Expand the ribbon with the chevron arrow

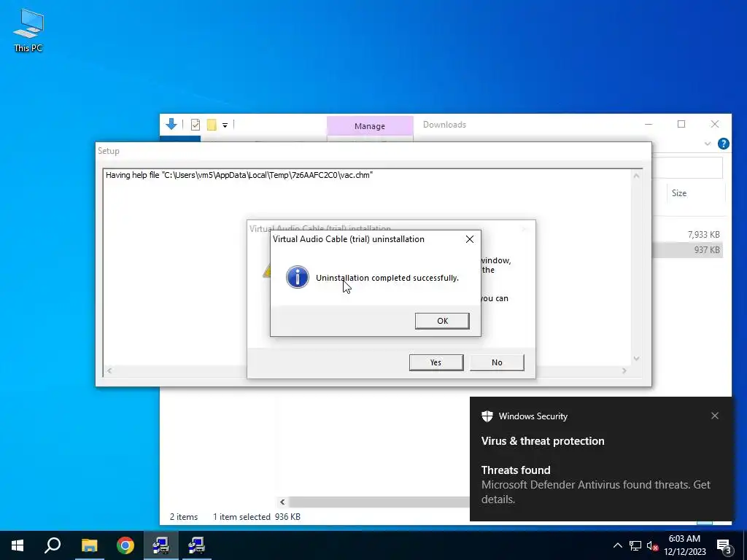pyautogui.click(x=708, y=144)
